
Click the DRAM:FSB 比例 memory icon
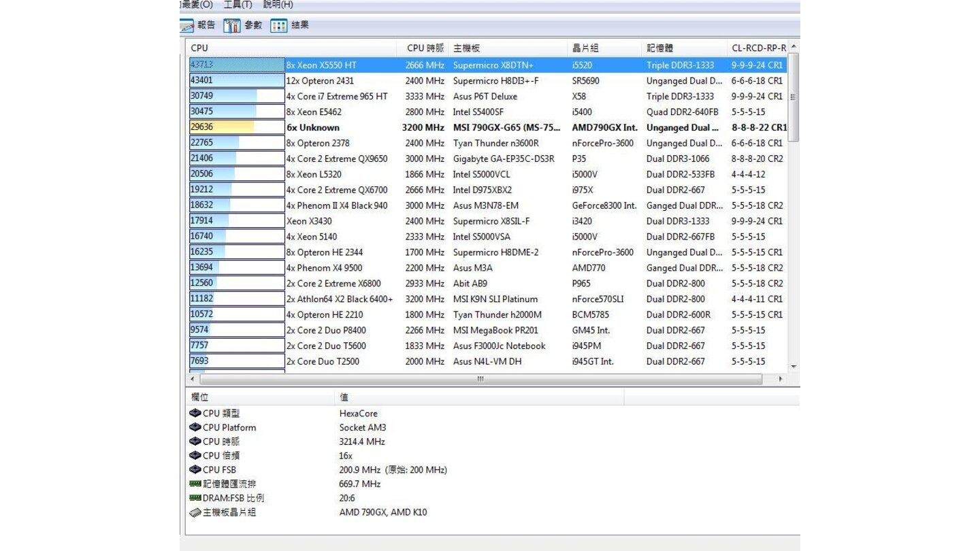point(195,498)
